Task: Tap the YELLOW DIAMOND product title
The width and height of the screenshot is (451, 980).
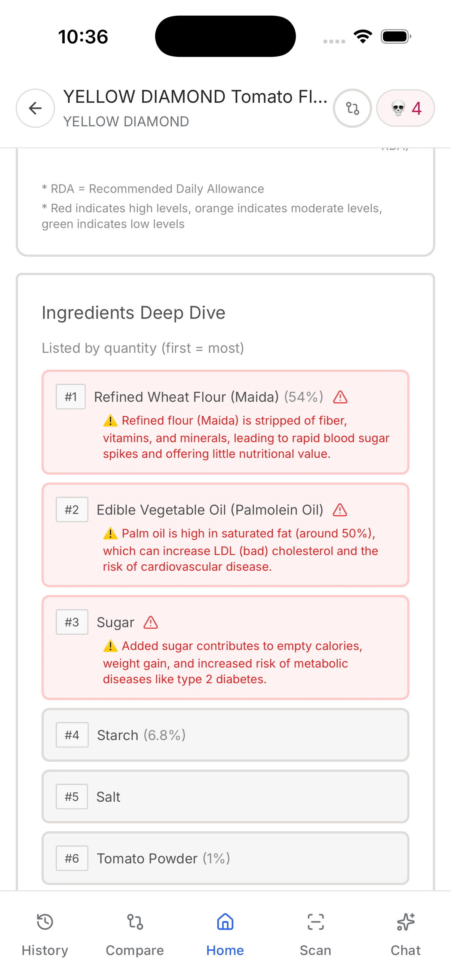Action: click(x=195, y=97)
